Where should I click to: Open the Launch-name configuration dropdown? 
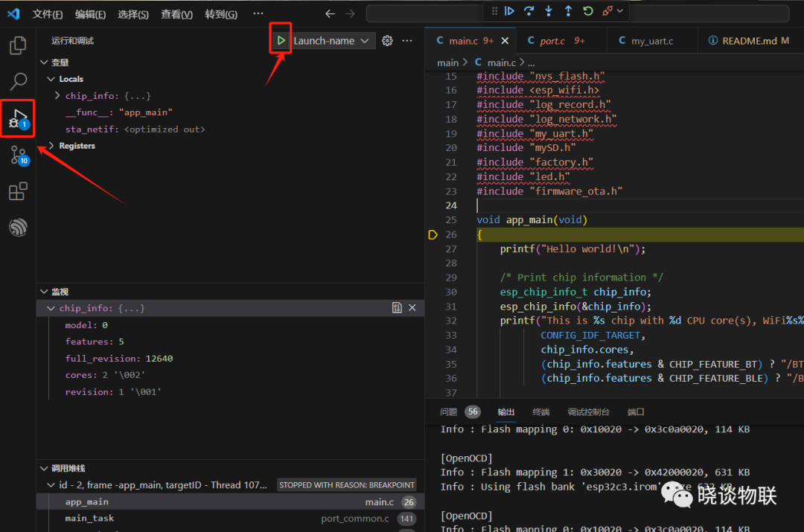pyautogui.click(x=331, y=41)
